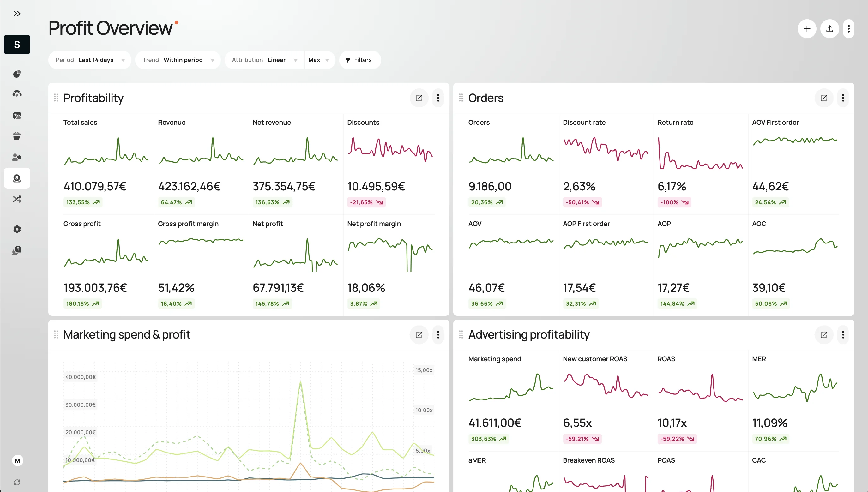The height and width of the screenshot is (492, 868).
Task: Open Advertising profitability three-dot menu
Action: click(843, 334)
